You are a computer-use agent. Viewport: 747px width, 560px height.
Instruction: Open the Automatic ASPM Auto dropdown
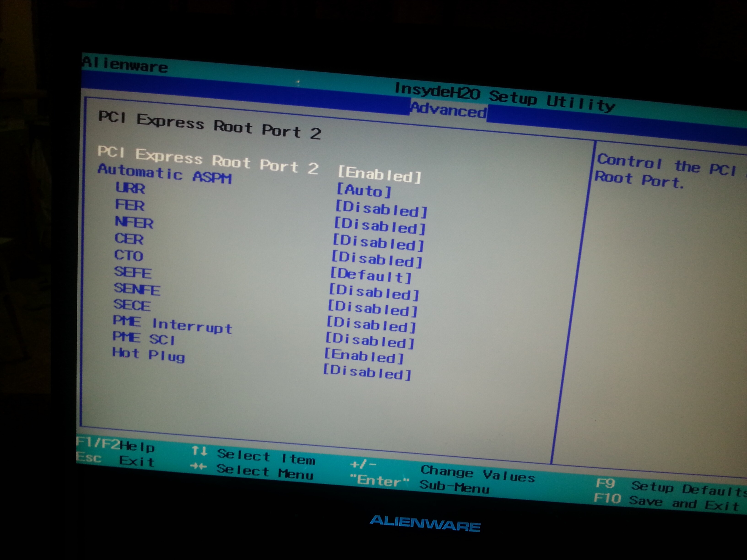[364, 191]
